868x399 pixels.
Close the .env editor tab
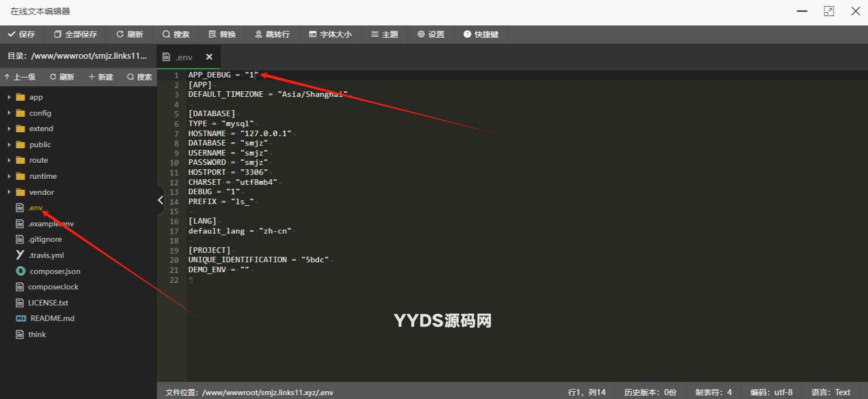point(209,57)
